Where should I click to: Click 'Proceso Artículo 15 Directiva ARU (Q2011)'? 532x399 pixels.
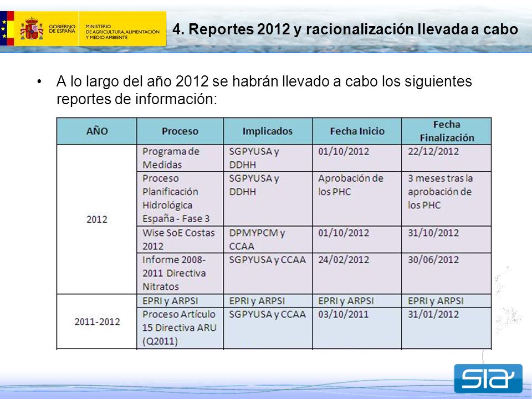point(179,328)
